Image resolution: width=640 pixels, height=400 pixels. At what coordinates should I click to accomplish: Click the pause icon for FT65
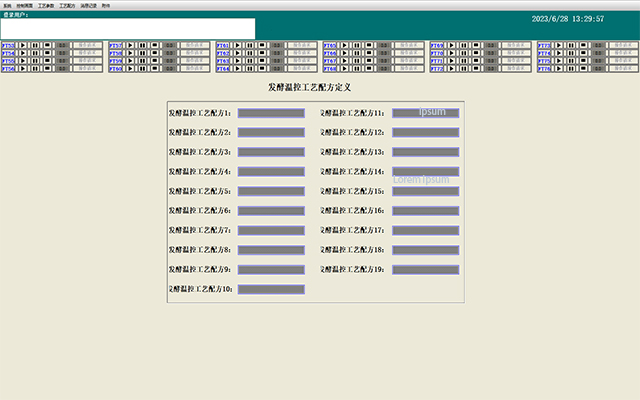click(x=357, y=45)
